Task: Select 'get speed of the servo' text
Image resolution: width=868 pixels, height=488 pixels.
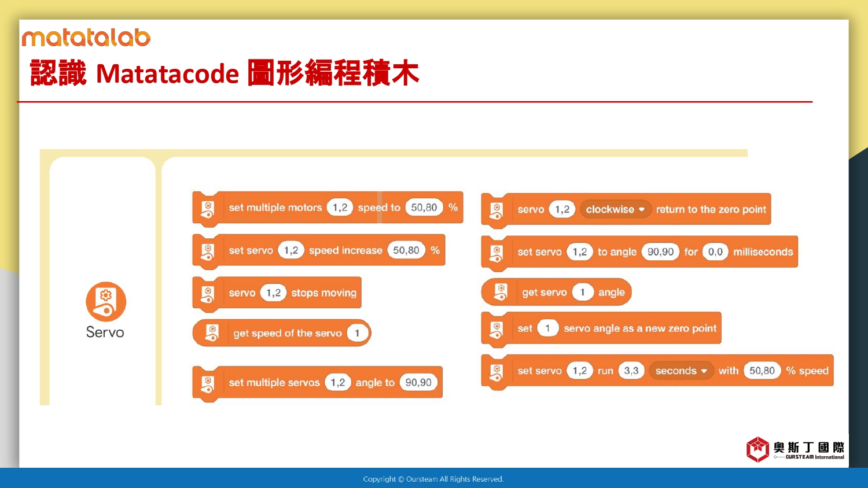Action: [288, 334]
